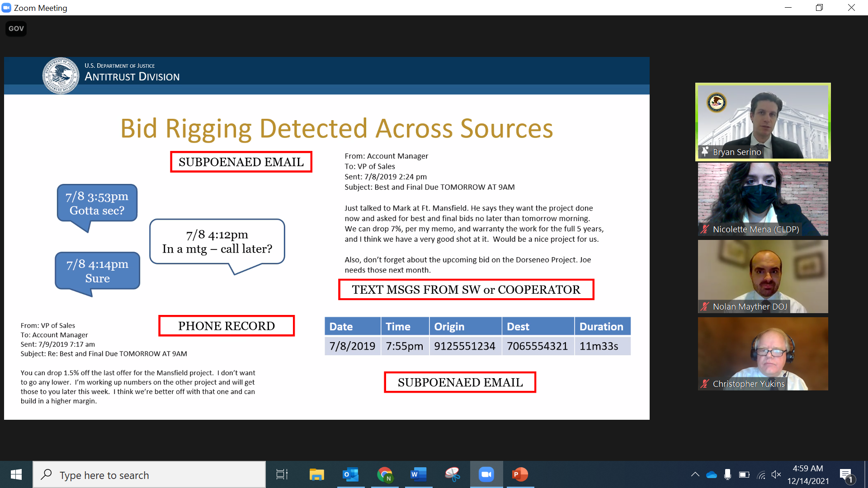Screen dimensions: 868x488
Task: Select Nicolette Mena's video thumbnail
Action: coord(763,199)
